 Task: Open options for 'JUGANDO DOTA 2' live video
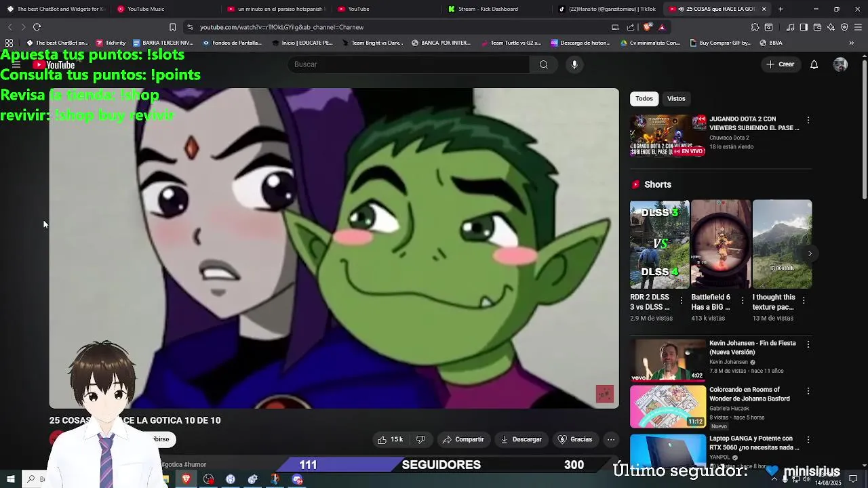click(808, 120)
